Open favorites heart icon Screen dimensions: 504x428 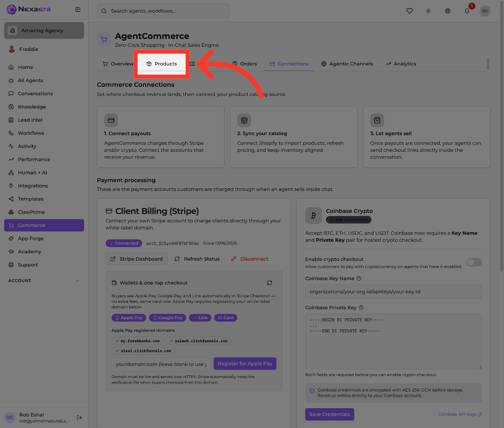[x=409, y=11]
